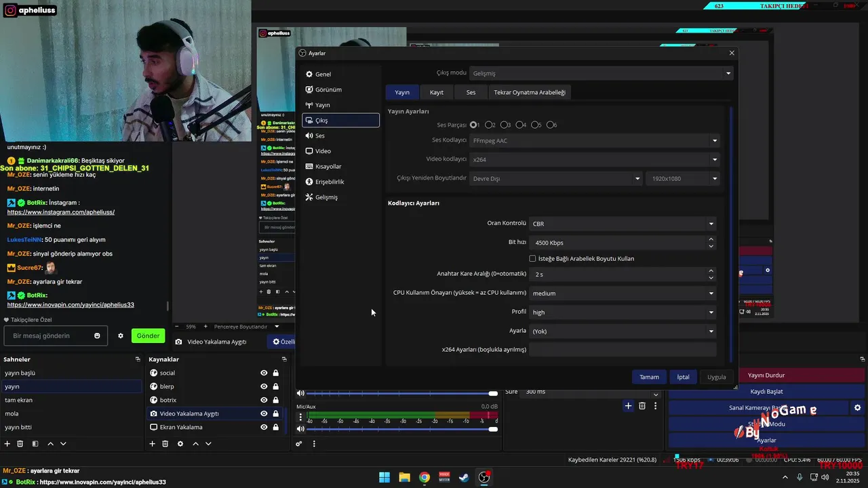This screenshot has width=868, height=488.
Task: Move the scene down with the arrow
Action: 63,444
